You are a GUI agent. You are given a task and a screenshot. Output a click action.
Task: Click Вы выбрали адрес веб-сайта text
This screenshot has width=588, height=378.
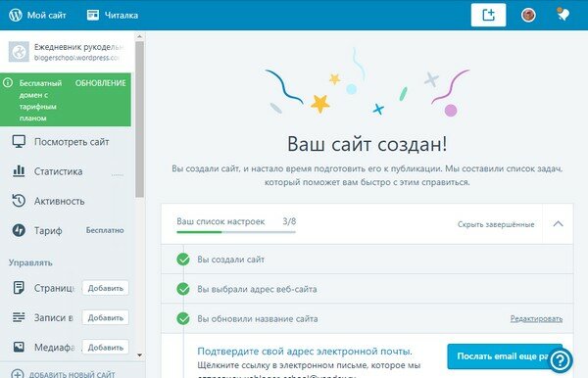coord(257,289)
